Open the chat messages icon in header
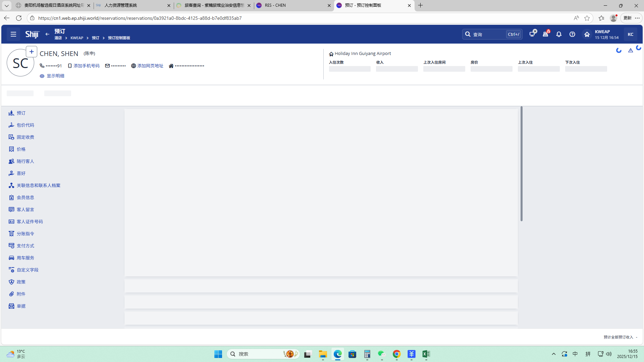The image size is (644, 362). click(532, 34)
